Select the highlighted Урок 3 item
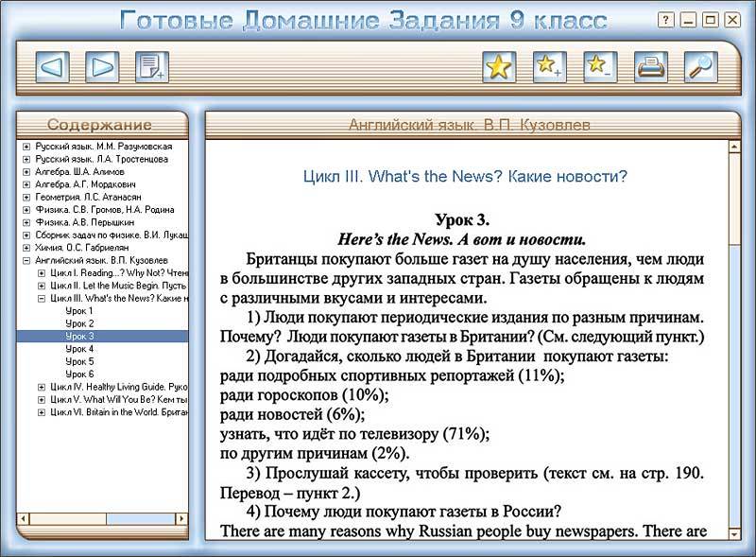Image resolution: width=756 pixels, height=557 pixels. (x=102, y=336)
